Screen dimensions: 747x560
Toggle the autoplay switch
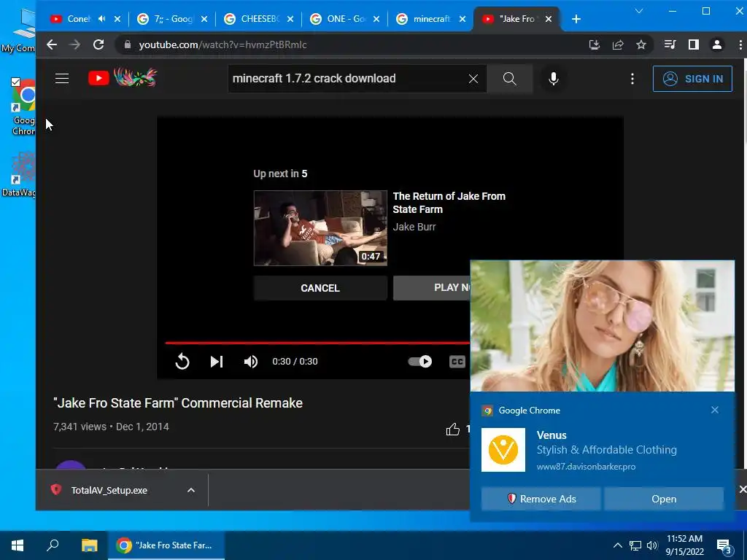click(419, 362)
